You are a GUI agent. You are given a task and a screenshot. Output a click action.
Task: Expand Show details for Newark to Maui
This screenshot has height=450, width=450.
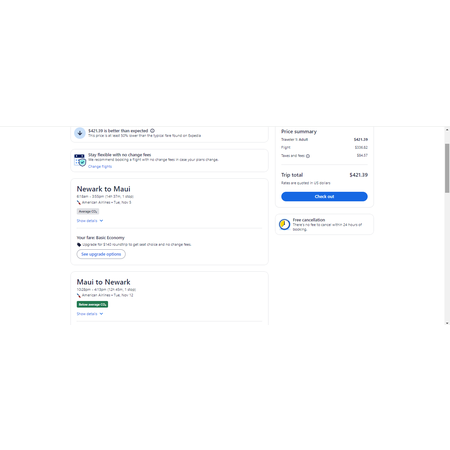pyautogui.click(x=90, y=221)
